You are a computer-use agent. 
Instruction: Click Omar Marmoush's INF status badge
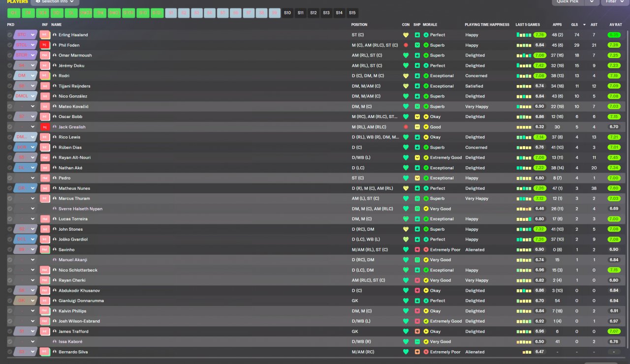click(45, 56)
